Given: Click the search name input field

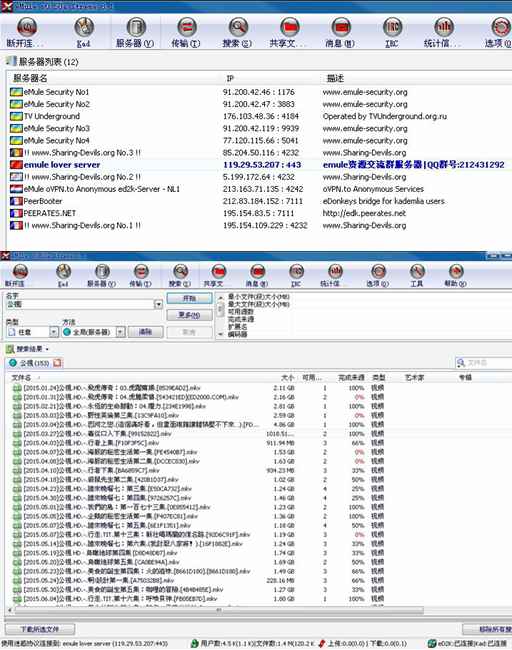Looking at the screenshot, I should coord(80,304).
